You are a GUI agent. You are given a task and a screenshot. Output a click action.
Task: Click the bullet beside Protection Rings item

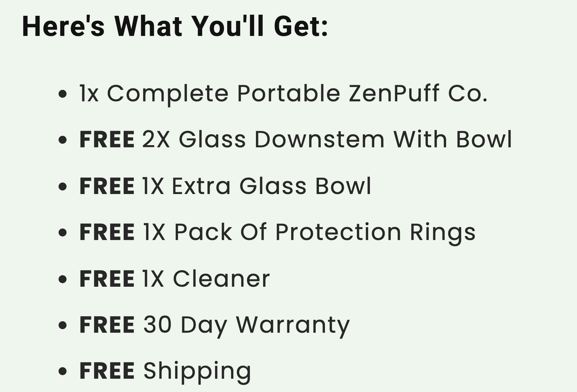coord(63,233)
